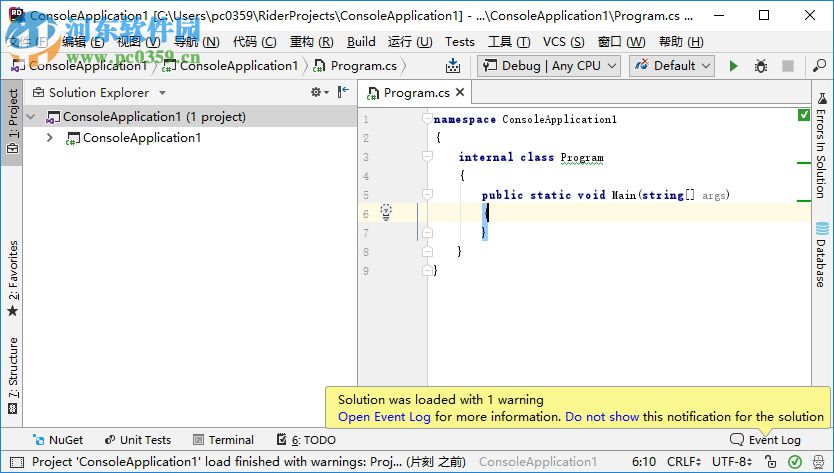Screen dimensions: 834x473
Task: Open the Z: Structure tool window
Action: point(12,376)
